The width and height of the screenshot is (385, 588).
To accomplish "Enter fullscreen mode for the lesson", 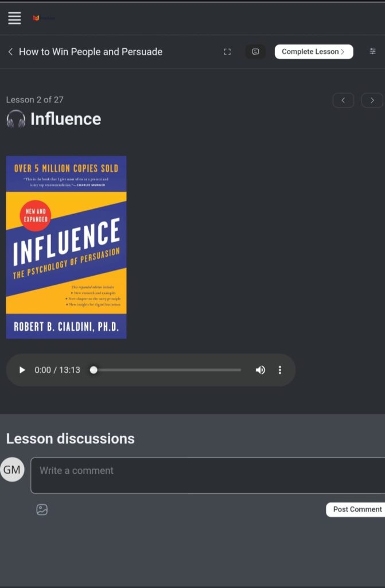I will coord(227,52).
